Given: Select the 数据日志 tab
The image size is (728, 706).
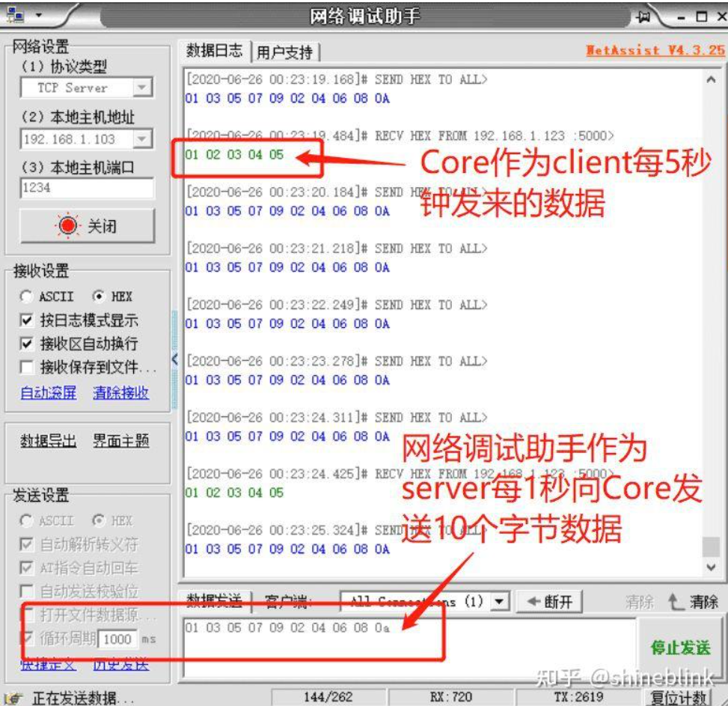Looking at the screenshot, I should pyautogui.click(x=214, y=51).
